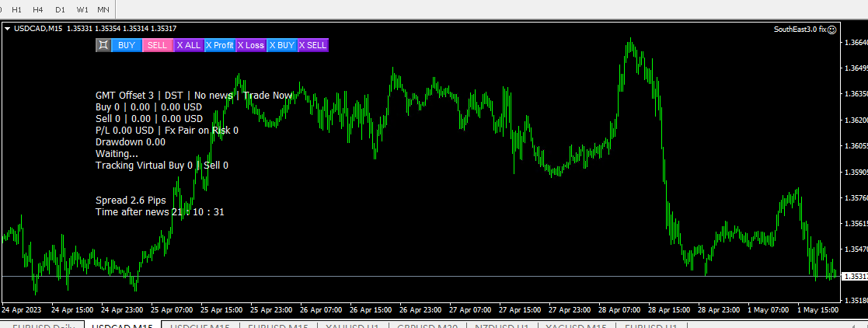Close all trades with X ALL
The width and height of the screenshot is (868, 328).
click(x=189, y=45)
